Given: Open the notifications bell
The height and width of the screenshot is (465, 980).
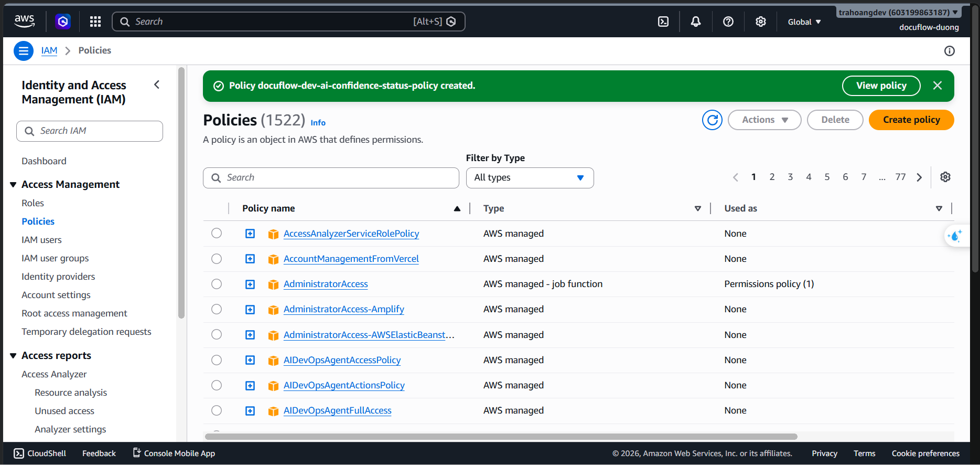Looking at the screenshot, I should click(696, 22).
